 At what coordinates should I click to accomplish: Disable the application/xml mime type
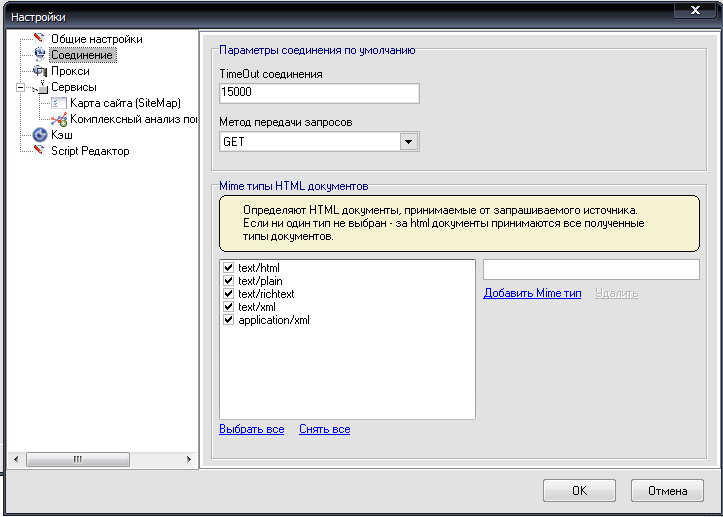tap(229, 320)
